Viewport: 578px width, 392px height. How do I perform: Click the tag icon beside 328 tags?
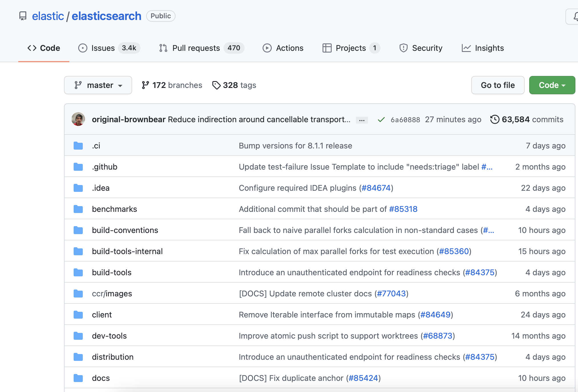[x=216, y=85]
